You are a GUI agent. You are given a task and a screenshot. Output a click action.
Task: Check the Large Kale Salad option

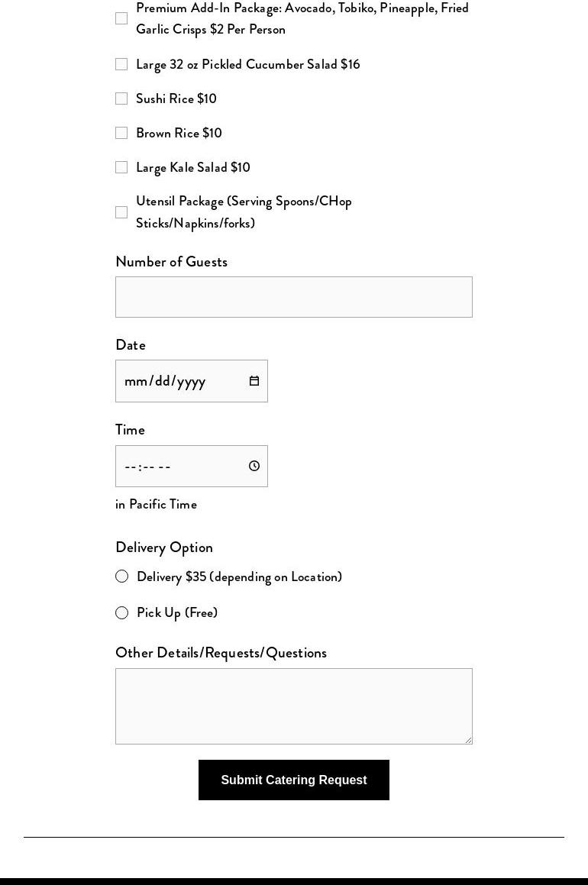(121, 168)
